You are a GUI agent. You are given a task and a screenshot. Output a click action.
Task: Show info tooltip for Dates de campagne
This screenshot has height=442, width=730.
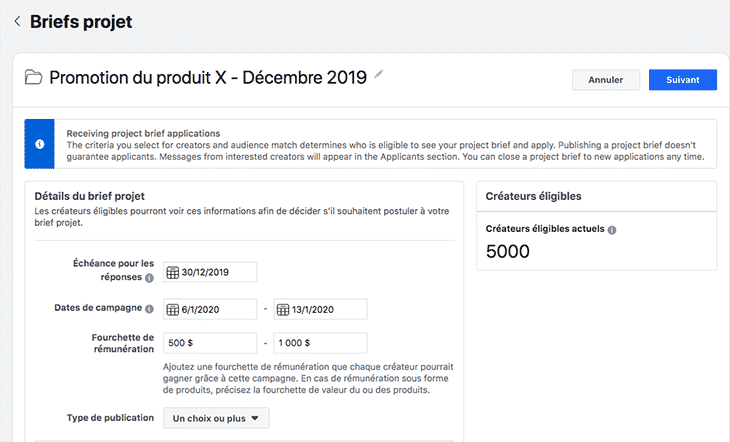149,310
